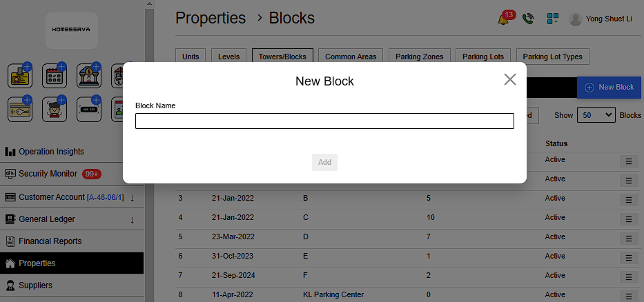Close the New Block dialog

[x=510, y=79]
